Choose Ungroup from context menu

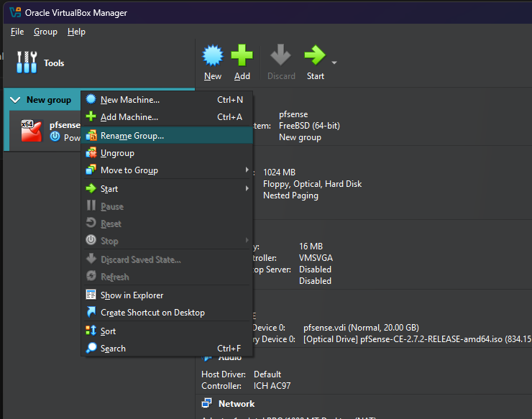click(167, 153)
